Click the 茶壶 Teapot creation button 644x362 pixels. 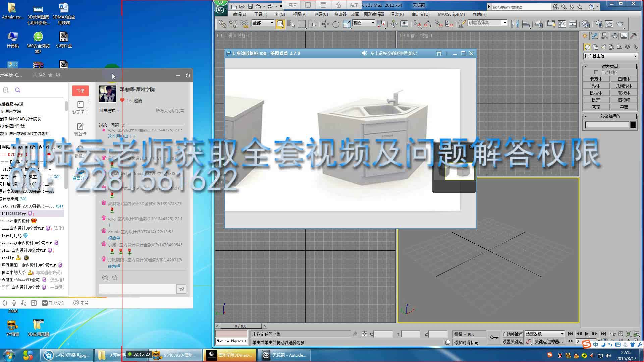tap(596, 107)
